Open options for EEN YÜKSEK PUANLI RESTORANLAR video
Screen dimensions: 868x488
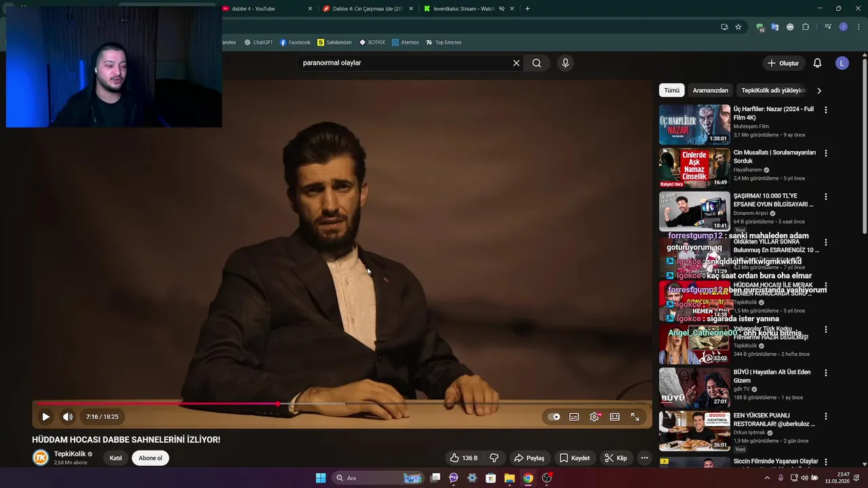click(825, 416)
